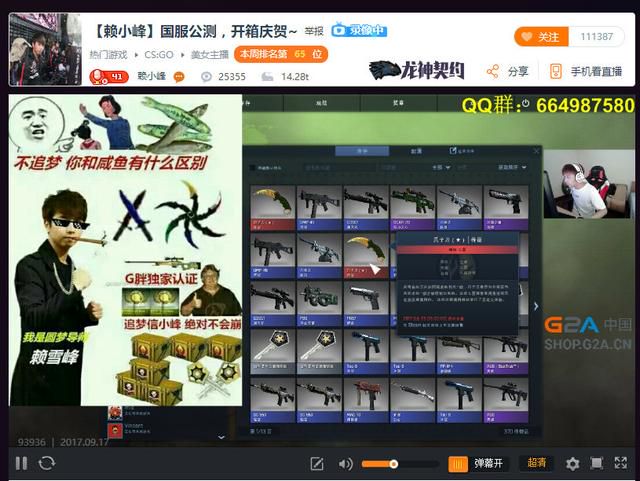This screenshot has height=481, width=640.
Task: View the follower count 111387
Action: [596, 37]
